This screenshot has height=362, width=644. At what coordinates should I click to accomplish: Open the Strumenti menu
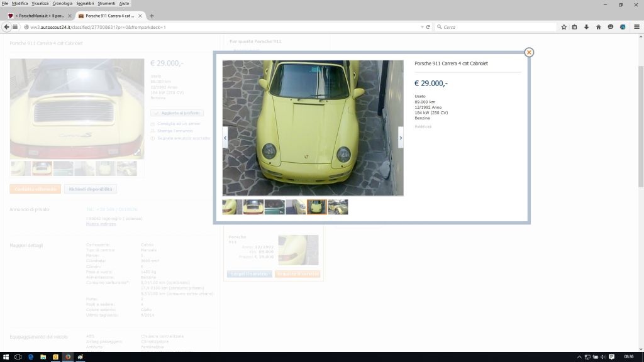[106, 3]
